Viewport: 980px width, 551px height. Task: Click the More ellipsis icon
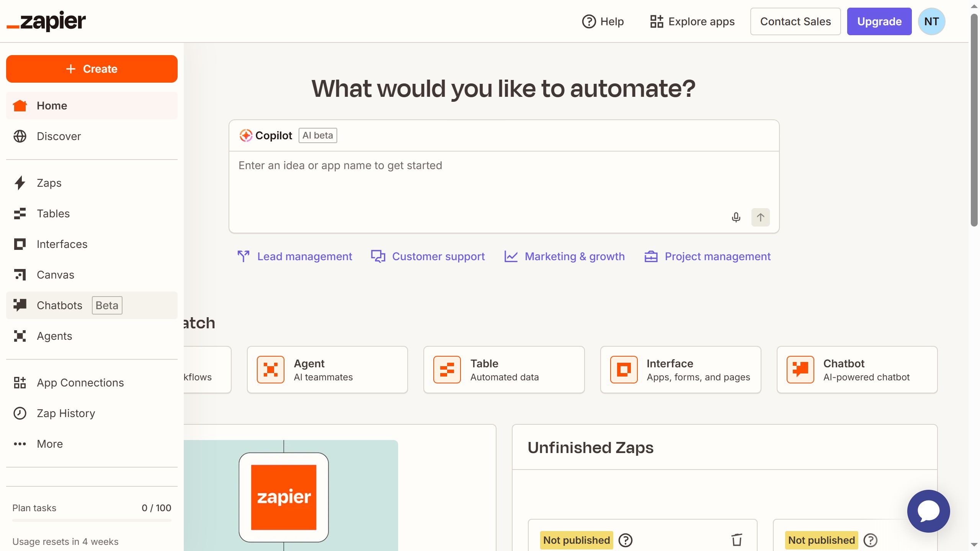pos(20,444)
